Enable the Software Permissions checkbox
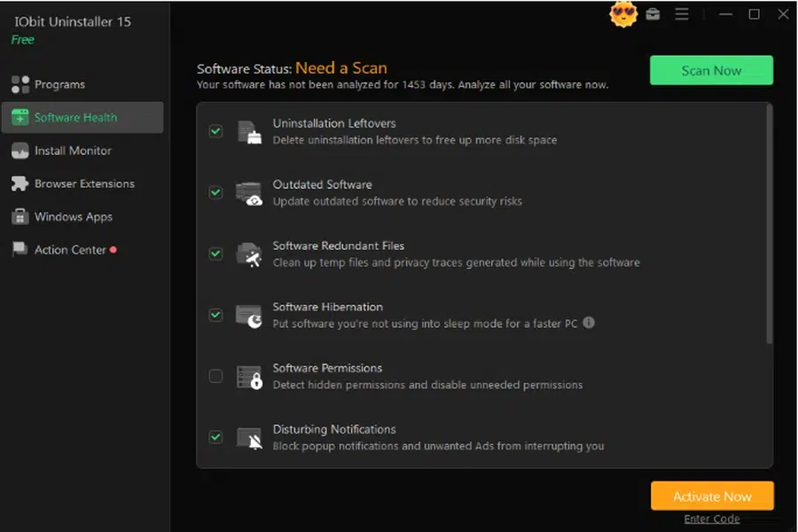The width and height of the screenshot is (798, 532). click(215, 376)
